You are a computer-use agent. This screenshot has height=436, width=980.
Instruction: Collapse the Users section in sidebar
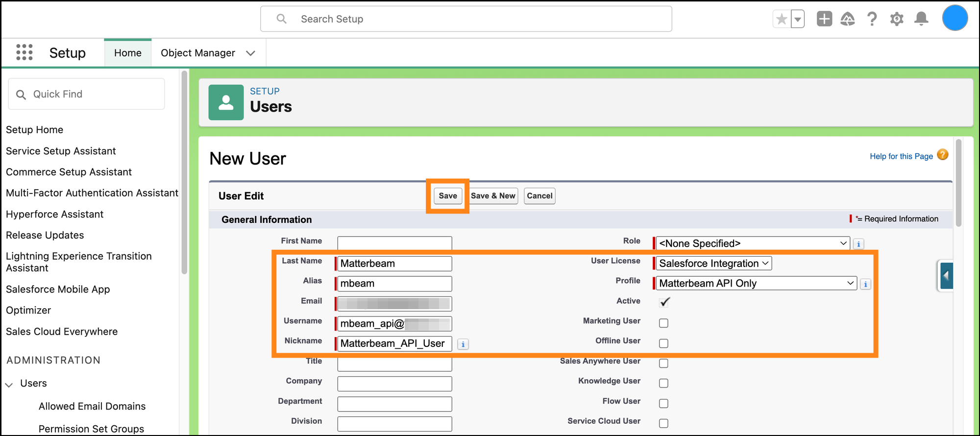(x=9, y=384)
